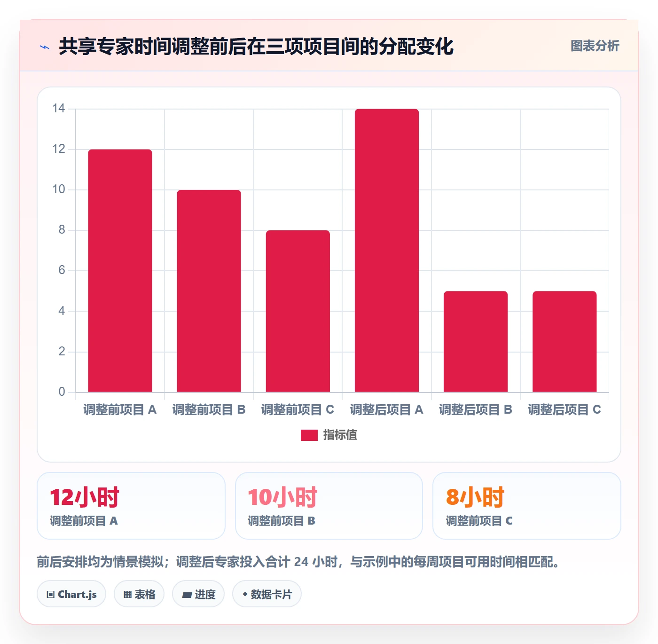The image size is (658, 644).
Task: Click the 表格 tag chip
Action: 139,594
